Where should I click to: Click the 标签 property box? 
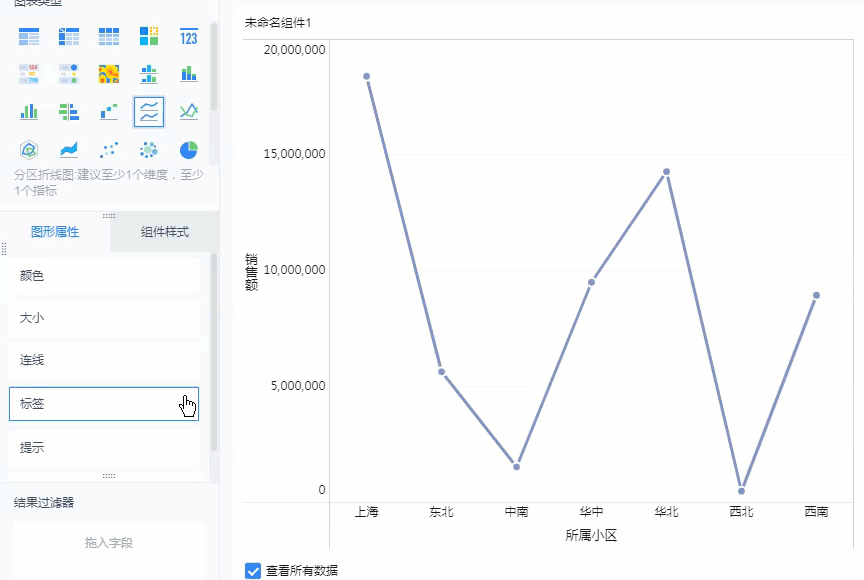(x=104, y=404)
